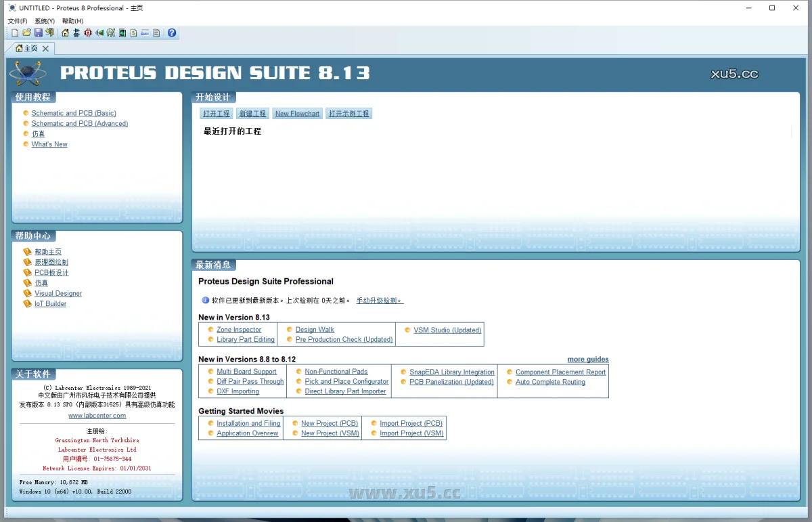Viewport: 812px width, 522px height.
Task: Follow the www.labcenter.com link
Action: pyautogui.click(x=97, y=416)
